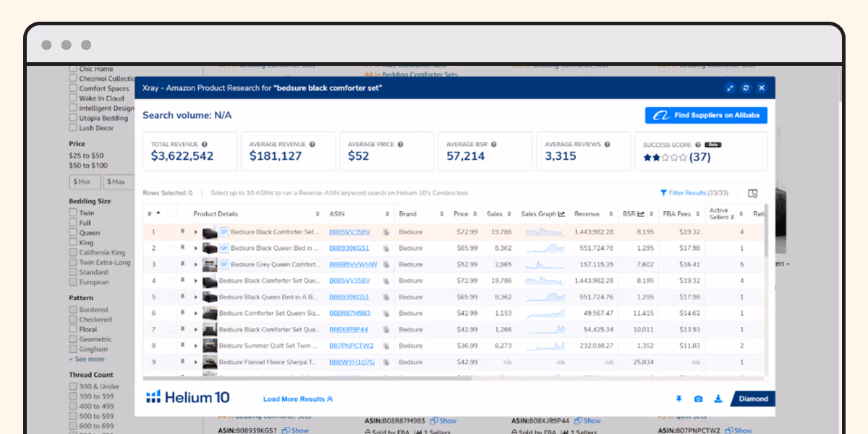Check the Utopia Bedding brand box
Screen dimensions: 868x434
tap(73, 118)
